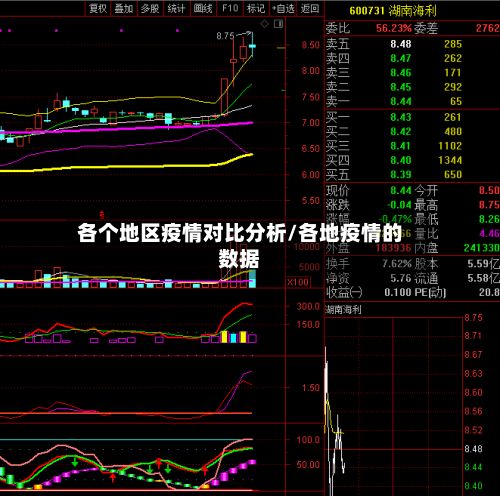
Task: Open the F10 company info tab
Action: (x=230, y=8)
